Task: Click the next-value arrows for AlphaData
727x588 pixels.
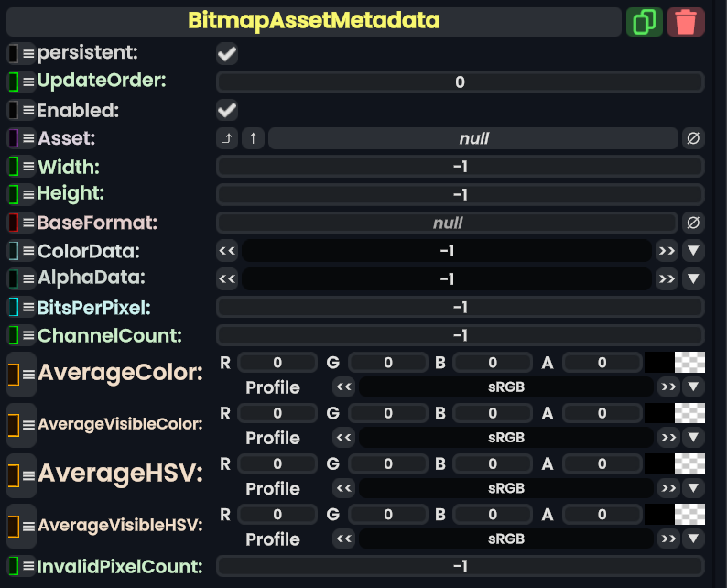Action: [667, 278]
